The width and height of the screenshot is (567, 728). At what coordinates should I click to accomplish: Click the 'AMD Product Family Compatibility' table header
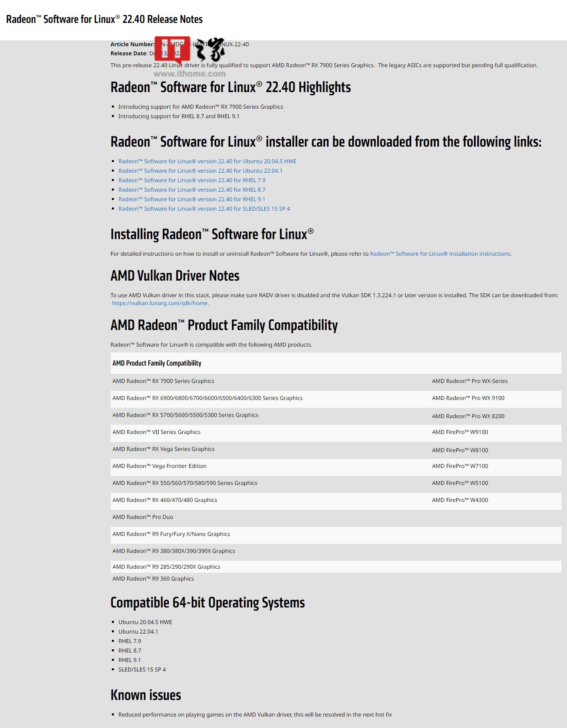(157, 363)
